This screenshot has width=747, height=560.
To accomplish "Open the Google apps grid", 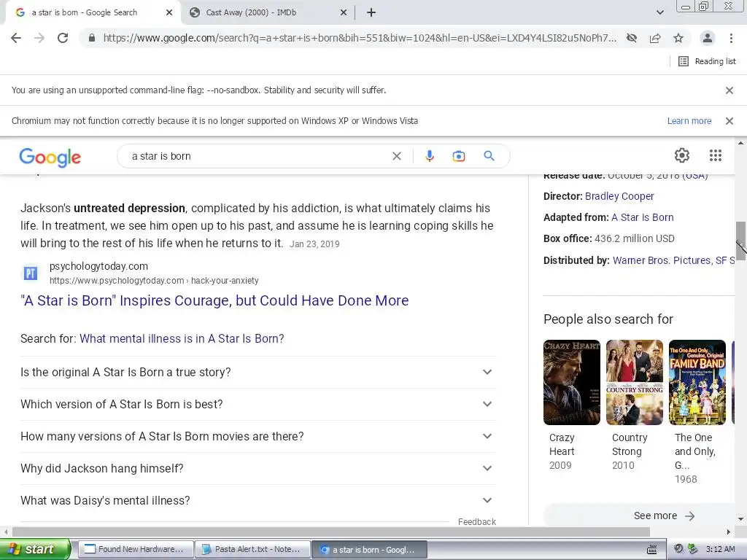I will pyautogui.click(x=715, y=155).
